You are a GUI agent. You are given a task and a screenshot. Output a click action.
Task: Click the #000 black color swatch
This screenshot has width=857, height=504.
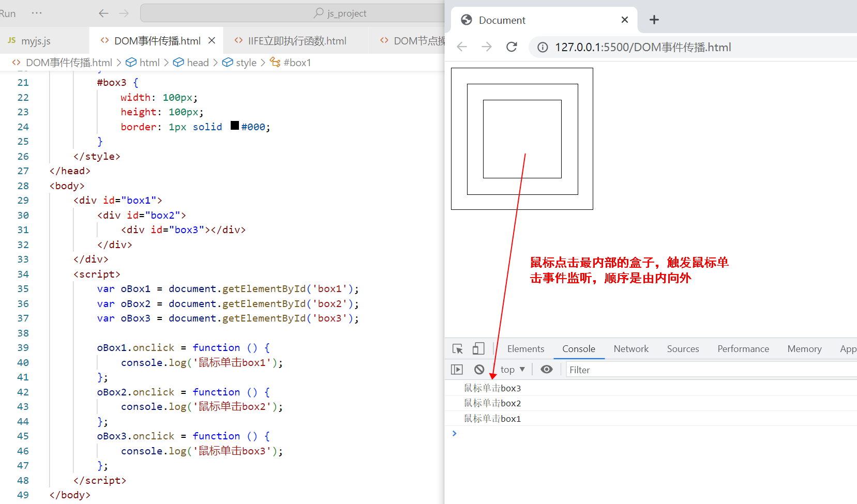click(235, 126)
